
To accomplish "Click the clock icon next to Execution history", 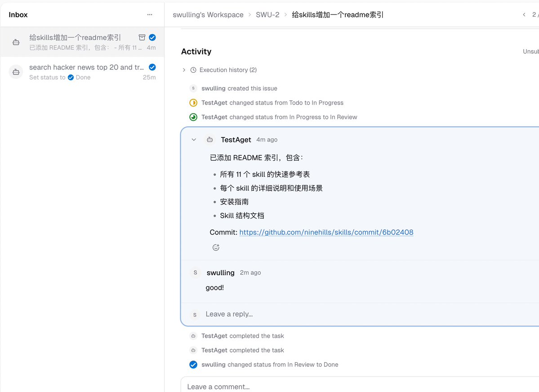I will point(193,70).
